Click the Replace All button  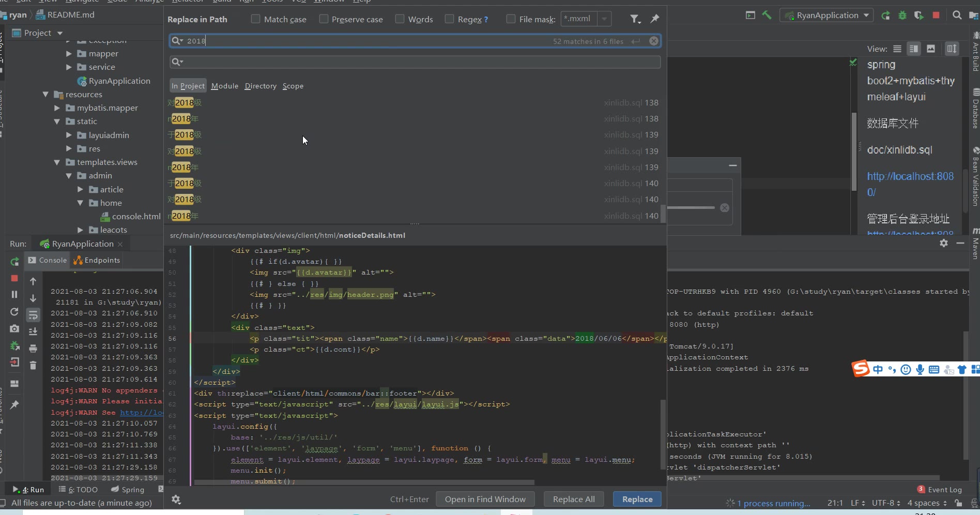point(574,499)
